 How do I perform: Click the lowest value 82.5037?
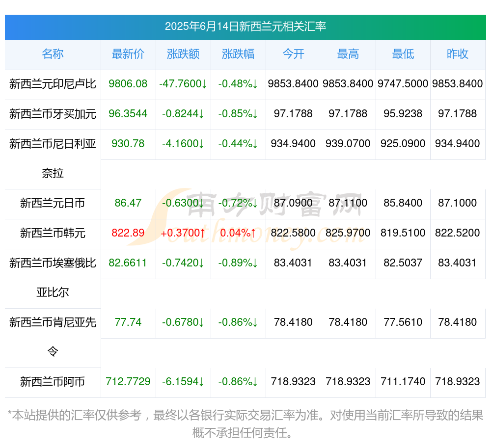click(x=403, y=263)
